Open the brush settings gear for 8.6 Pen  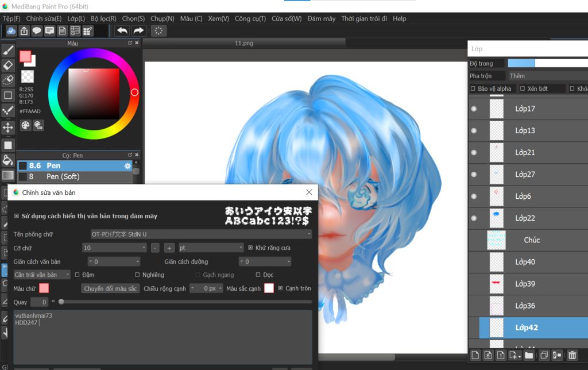tap(127, 166)
